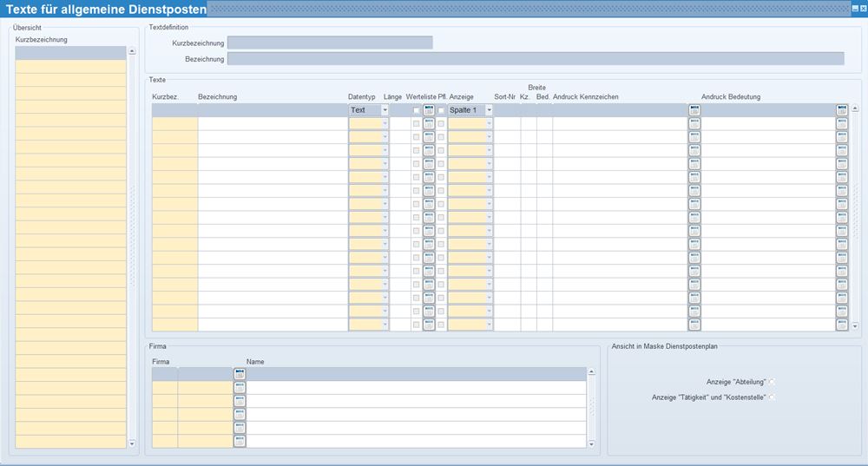Click the Name column header in Firma
868x466 pixels.
[255, 362]
